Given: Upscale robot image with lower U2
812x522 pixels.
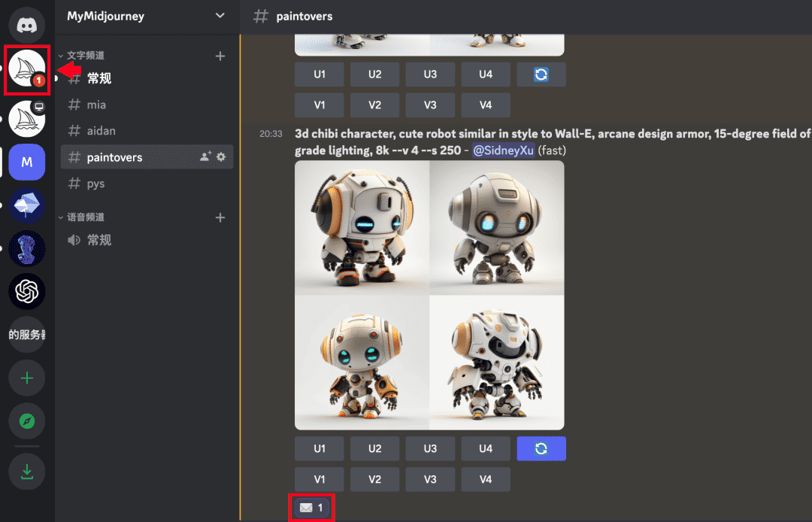Looking at the screenshot, I should 375,448.
